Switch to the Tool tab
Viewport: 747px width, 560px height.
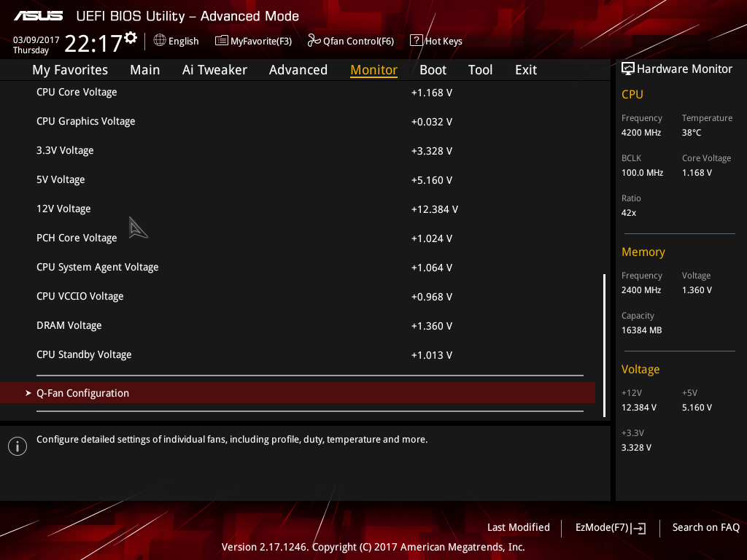click(480, 70)
